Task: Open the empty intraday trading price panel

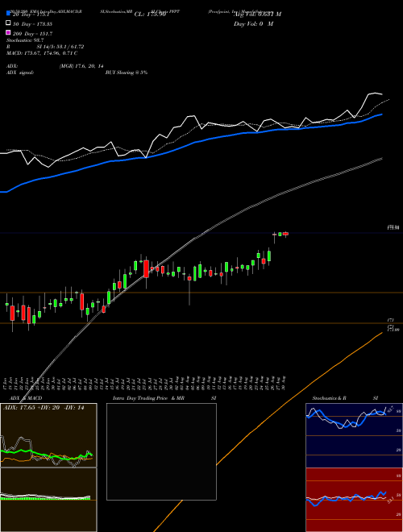Action: tap(161, 451)
